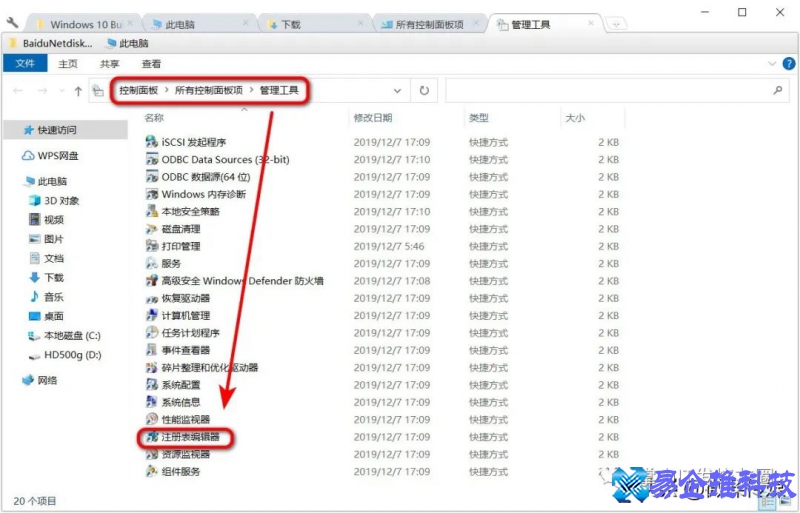Open a new tab button

pos(616,24)
